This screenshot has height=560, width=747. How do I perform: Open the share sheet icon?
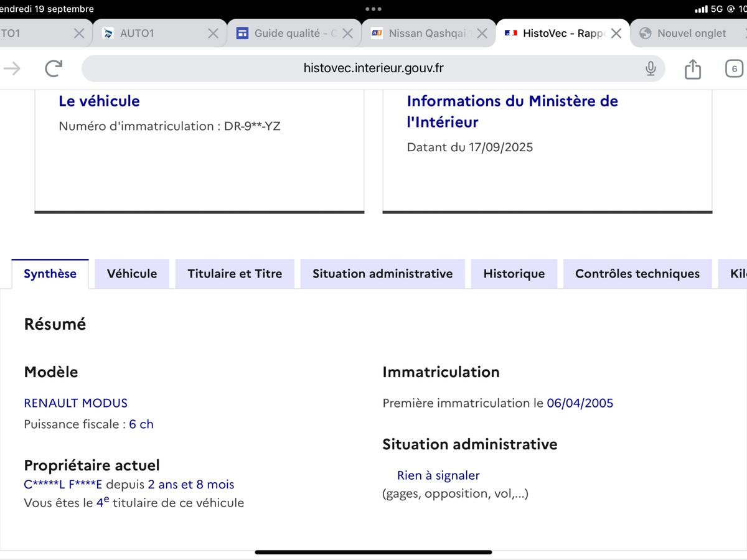coord(693,68)
